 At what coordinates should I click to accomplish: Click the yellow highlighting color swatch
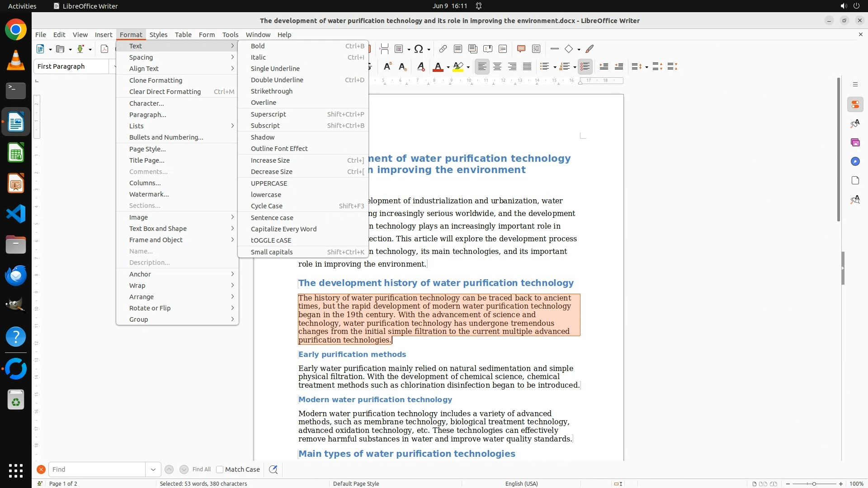[x=458, y=67]
